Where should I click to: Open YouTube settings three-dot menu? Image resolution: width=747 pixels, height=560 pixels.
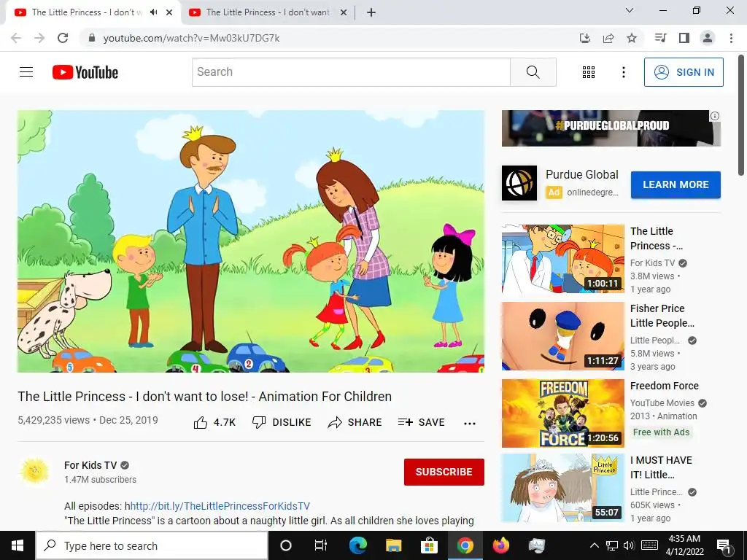tap(623, 72)
